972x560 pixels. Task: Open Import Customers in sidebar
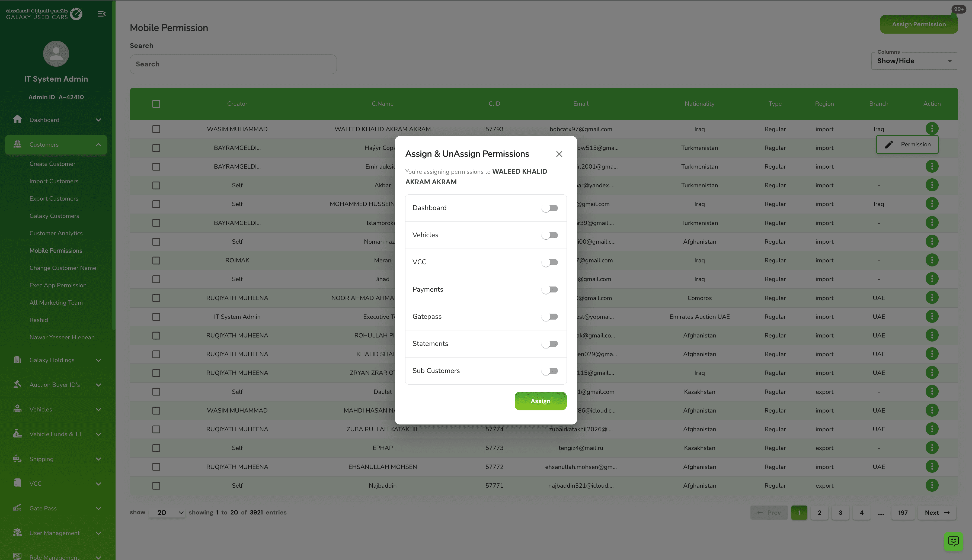point(54,181)
